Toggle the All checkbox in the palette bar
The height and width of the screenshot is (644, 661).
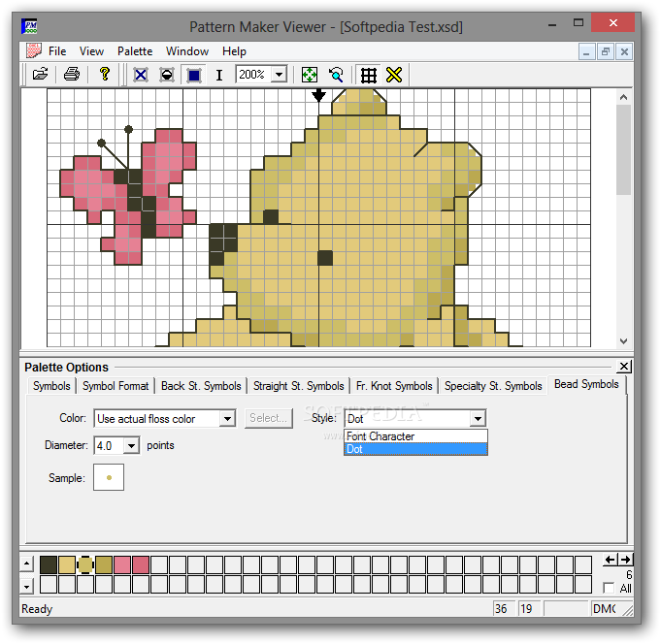609,588
